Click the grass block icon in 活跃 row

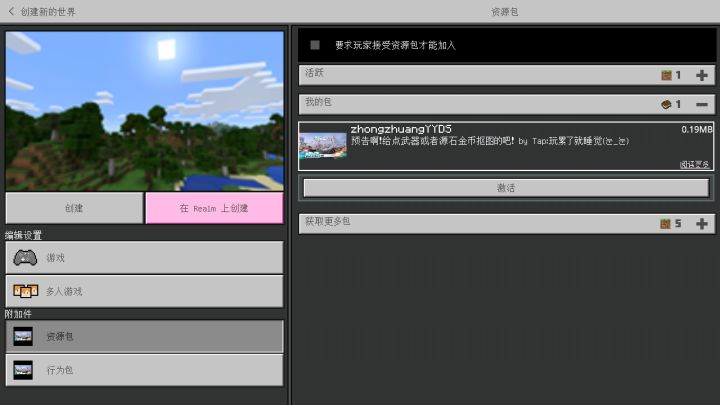666,75
